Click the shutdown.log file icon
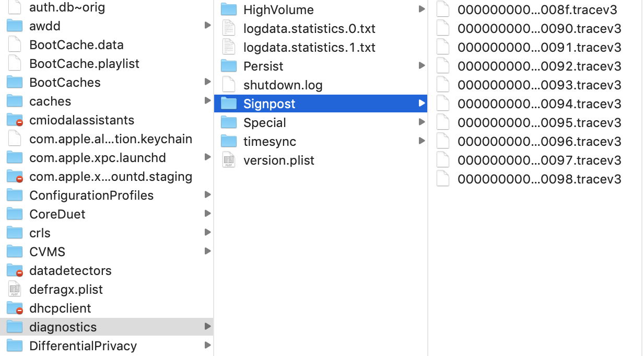 [229, 85]
